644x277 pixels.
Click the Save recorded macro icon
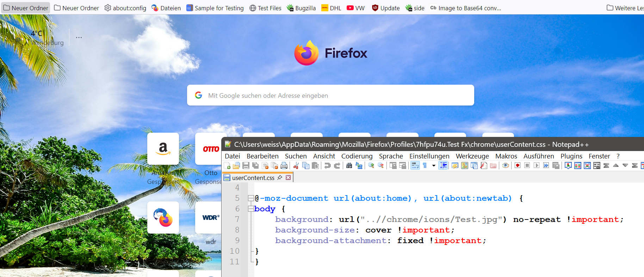click(556, 165)
